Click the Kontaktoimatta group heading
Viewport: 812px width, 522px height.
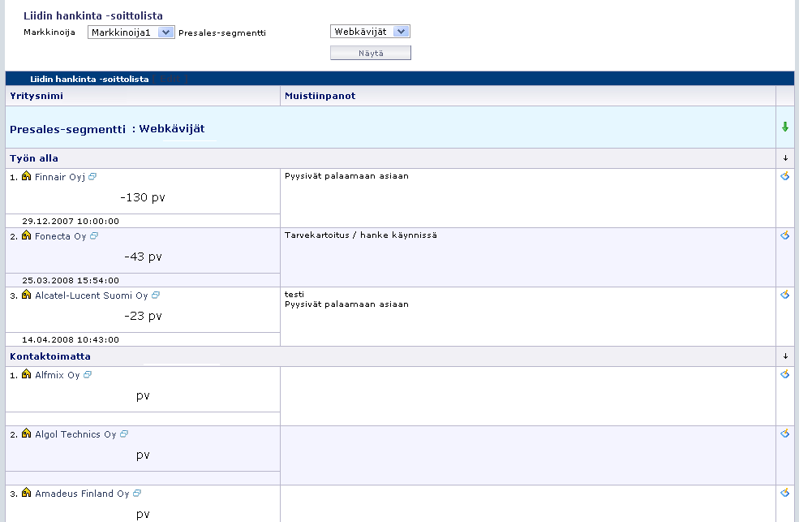tap(50, 356)
